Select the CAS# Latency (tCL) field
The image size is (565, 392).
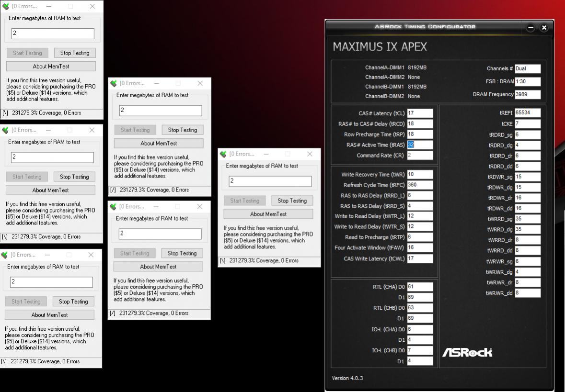pyautogui.click(x=420, y=113)
